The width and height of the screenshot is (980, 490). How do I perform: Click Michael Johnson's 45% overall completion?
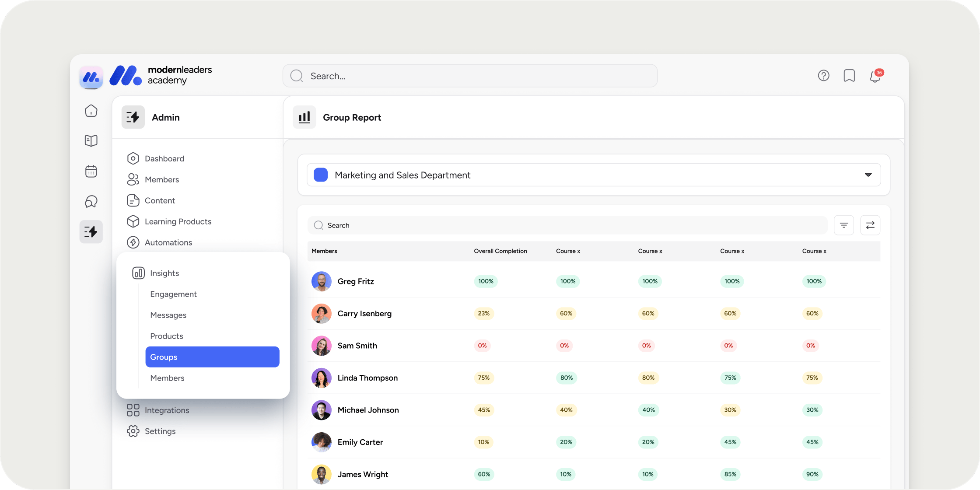click(x=484, y=410)
